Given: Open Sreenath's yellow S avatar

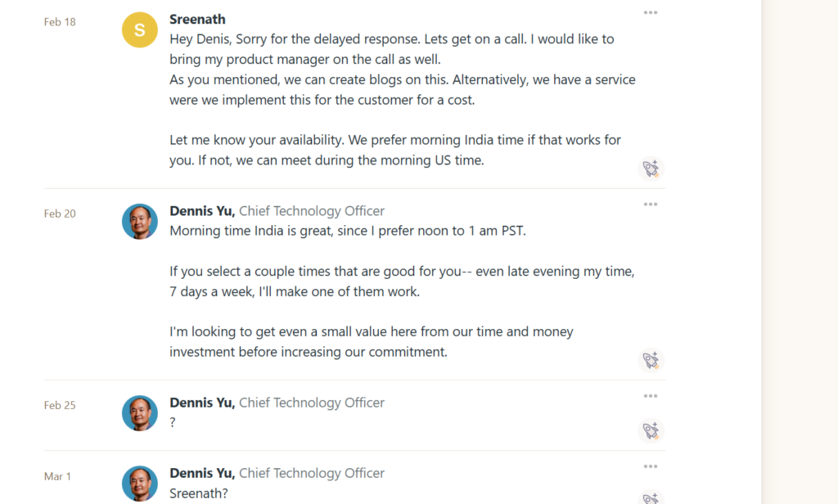Looking at the screenshot, I should [139, 30].
